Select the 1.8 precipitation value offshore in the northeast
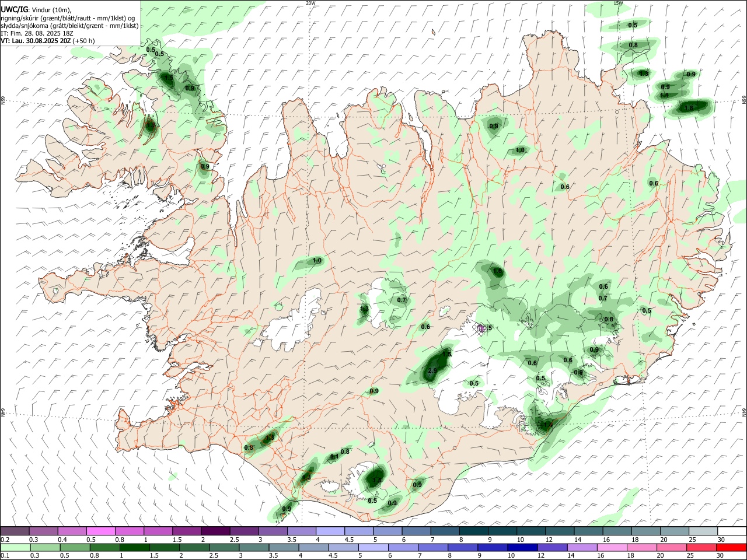 coord(689,108)
